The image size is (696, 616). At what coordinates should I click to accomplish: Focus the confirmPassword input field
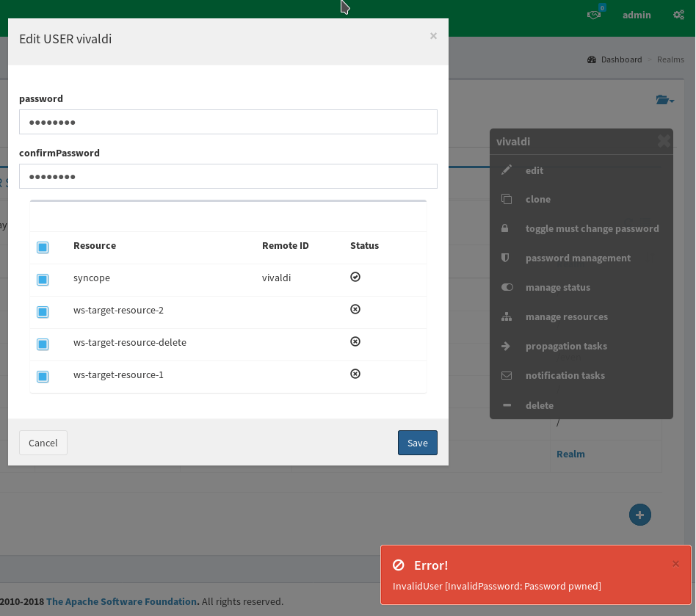[x=228, y=176]
